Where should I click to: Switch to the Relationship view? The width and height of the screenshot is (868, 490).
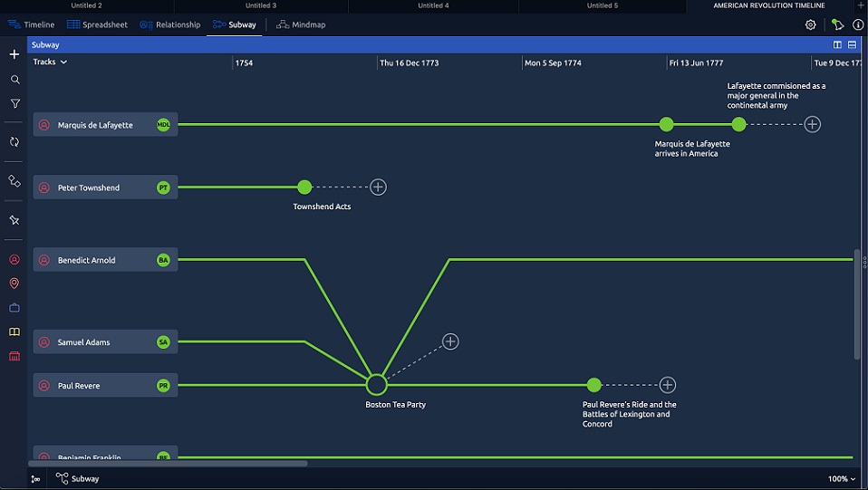click(170, 25)
